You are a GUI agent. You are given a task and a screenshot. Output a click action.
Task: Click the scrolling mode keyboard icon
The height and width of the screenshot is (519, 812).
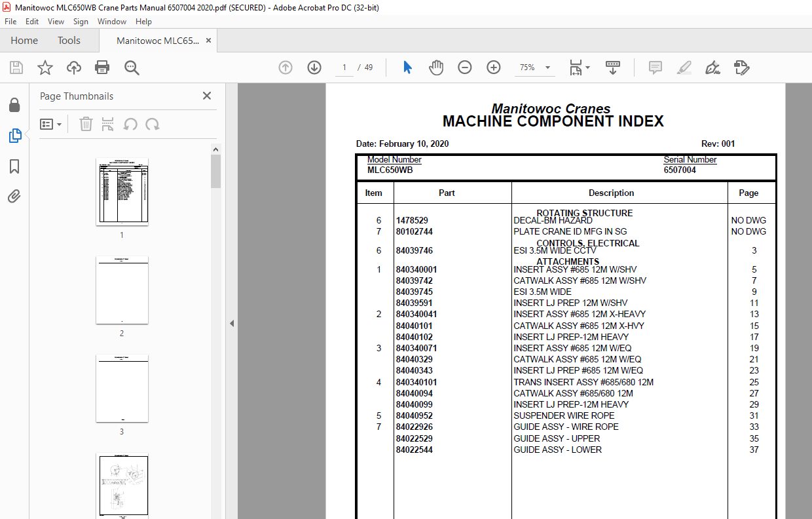click(613, 67)
